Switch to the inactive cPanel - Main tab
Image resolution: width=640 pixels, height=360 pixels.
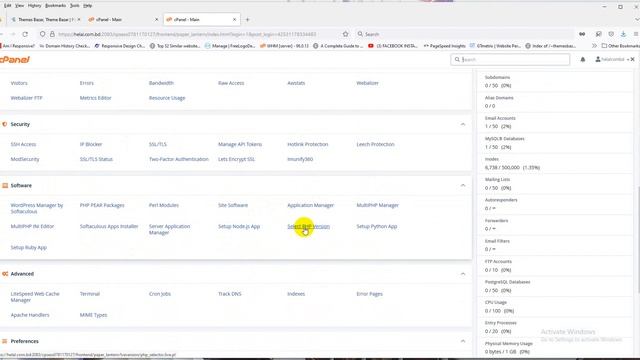(x=122, y=20)
